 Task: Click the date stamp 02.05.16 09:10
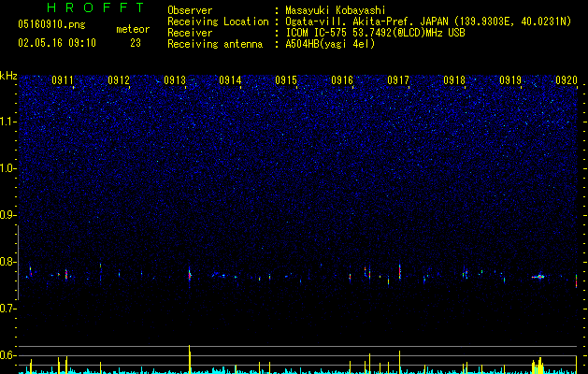[x=57, y=43]
